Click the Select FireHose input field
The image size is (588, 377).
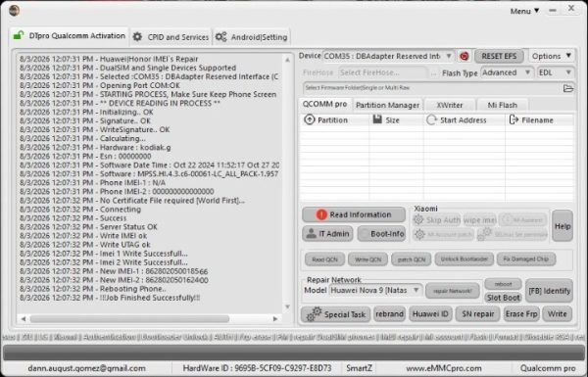click(x=382, y=72)
